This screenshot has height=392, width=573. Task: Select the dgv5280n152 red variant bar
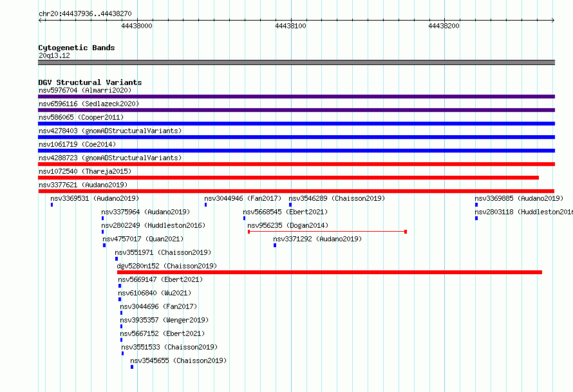[329, 272]
